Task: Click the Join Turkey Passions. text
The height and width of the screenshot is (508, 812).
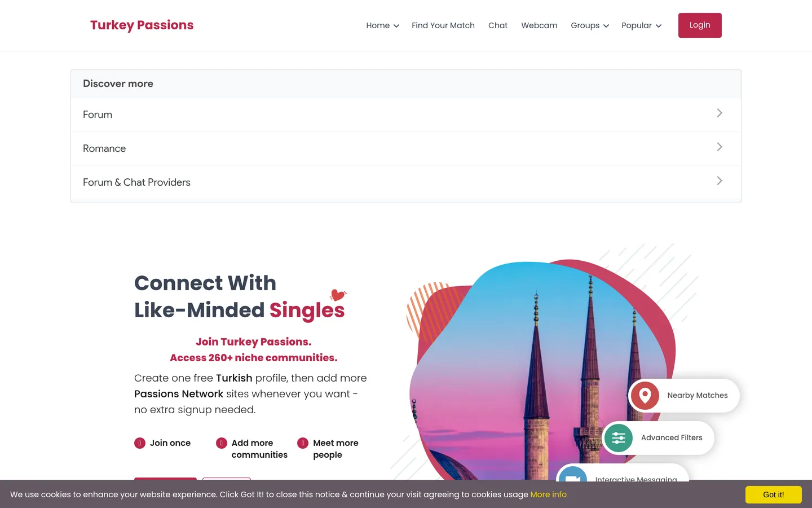Action: point(254,341)
